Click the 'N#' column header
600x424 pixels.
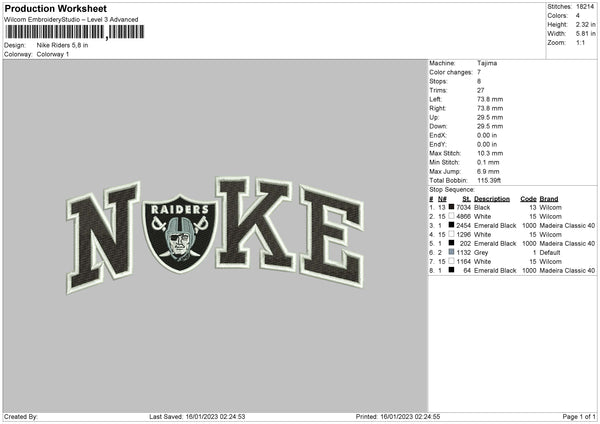pyautogui.click(x=442, y=199)
